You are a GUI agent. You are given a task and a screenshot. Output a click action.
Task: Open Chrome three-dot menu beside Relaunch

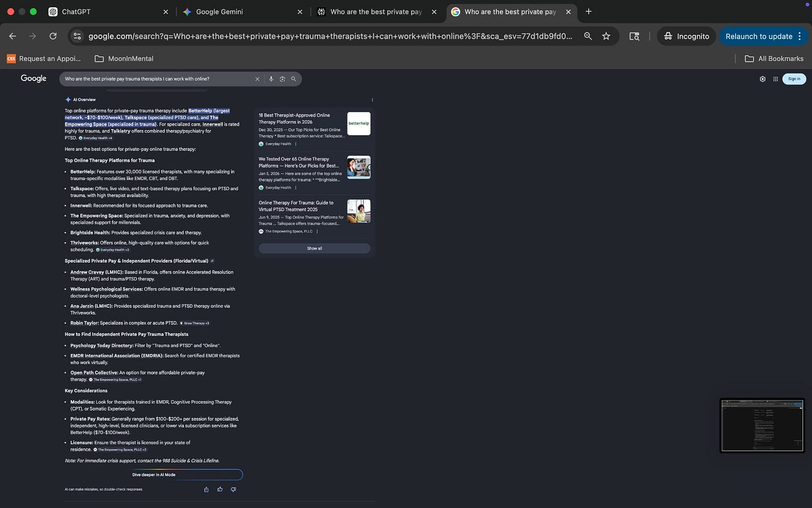coord(800,36)
